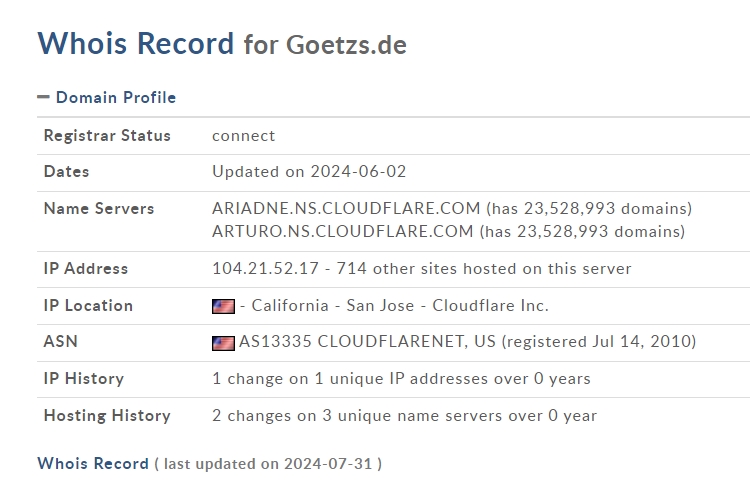Image resolution: width=750 pixels, height=480 pixels.
Task: Click the ASN row label
Action: (x=61, y=342)
